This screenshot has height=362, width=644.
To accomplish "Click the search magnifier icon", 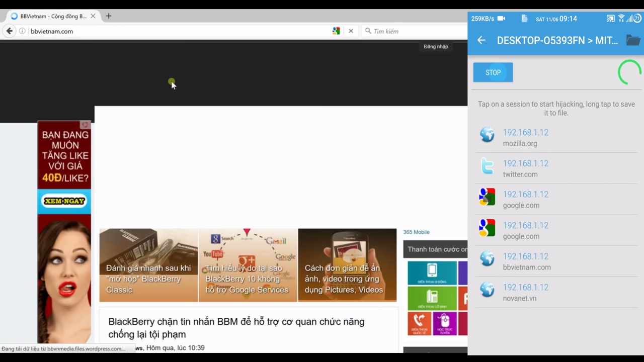I will (x=368, y=31).
